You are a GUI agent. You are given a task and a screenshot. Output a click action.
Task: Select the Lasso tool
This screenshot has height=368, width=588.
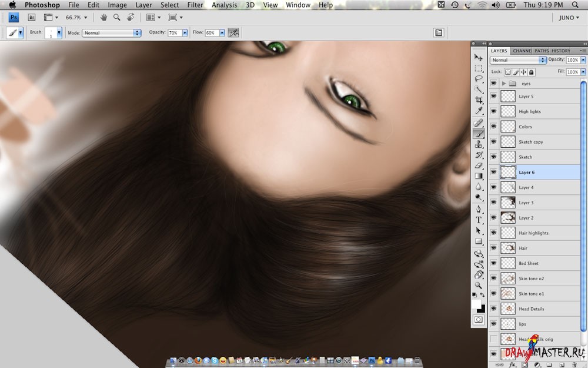[x=479, y=78]
